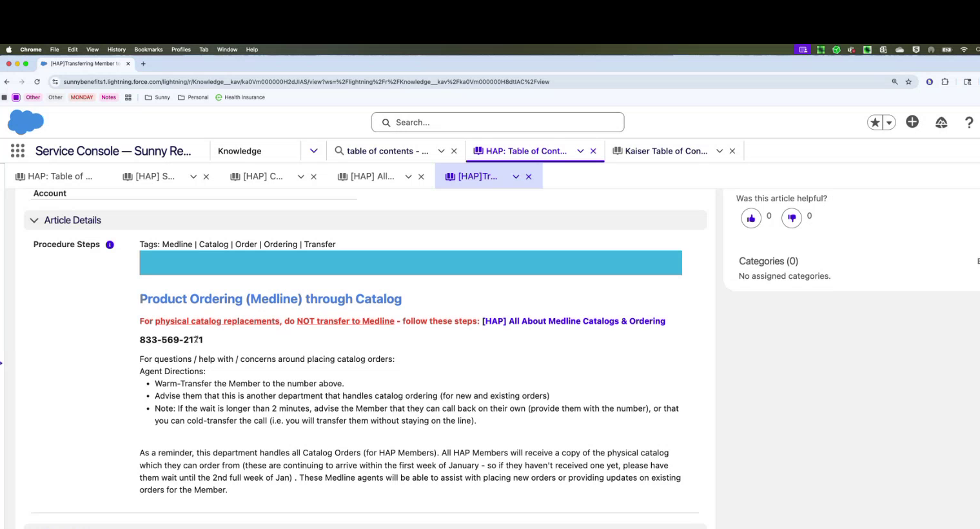The image size is (980, 529).
Task: Open the [HAP] All About Medline Catalogs link
Action: [x=574, y=321]
